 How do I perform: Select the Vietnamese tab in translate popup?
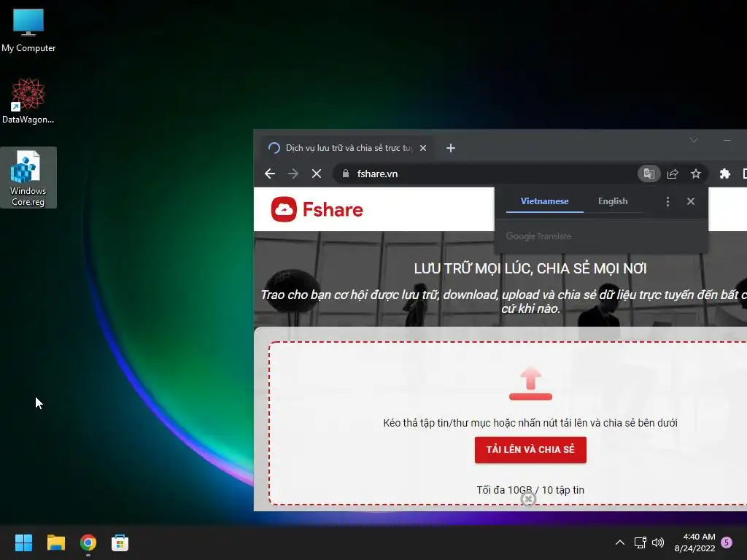tap(544, 201)
